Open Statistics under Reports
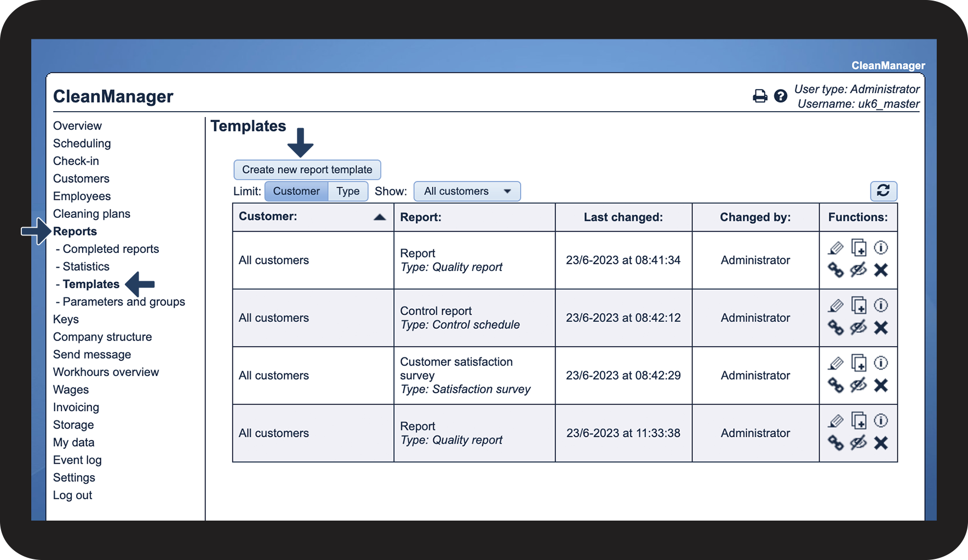This screenshot has width=968, height=560. click(x=86, y=267)
